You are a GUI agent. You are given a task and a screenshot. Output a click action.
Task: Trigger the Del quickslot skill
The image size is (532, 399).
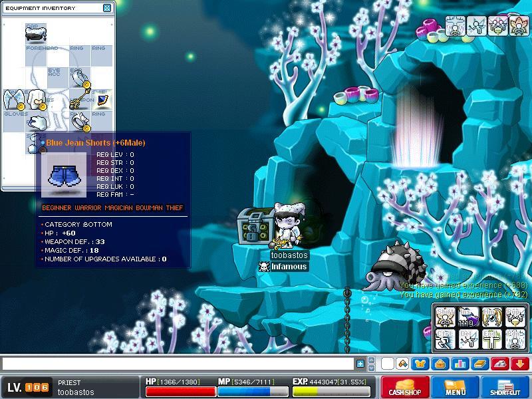[x=468, y=339]
